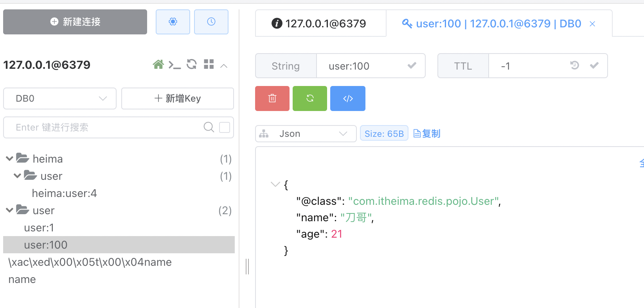Viewport: 644px width, 308px height.
Task: Click the magnifier search icon
Action: [209, 127]
